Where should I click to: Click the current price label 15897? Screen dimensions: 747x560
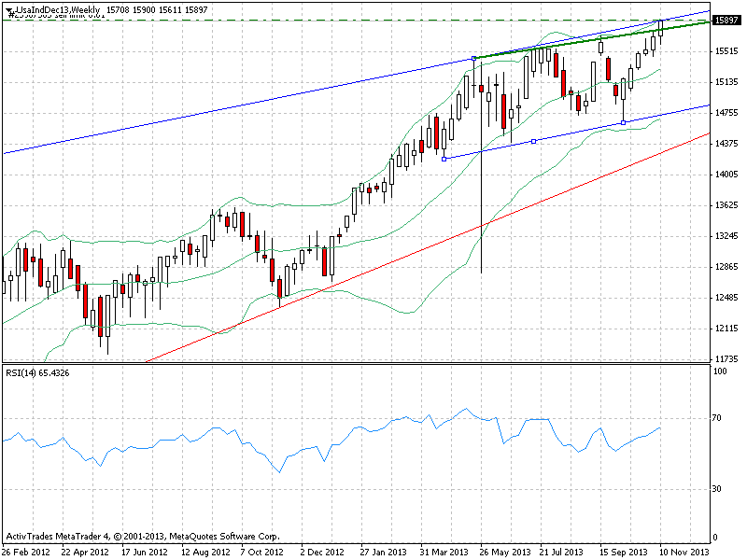click(726, 21)
